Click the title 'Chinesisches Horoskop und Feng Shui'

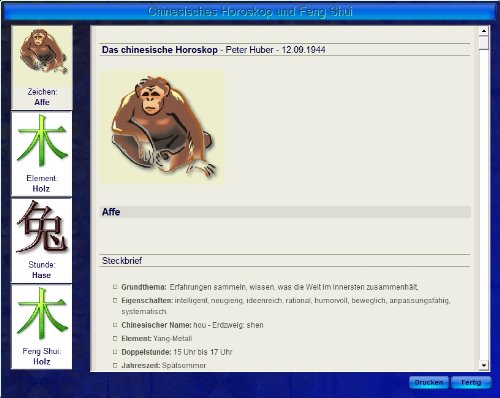[250, 12]
